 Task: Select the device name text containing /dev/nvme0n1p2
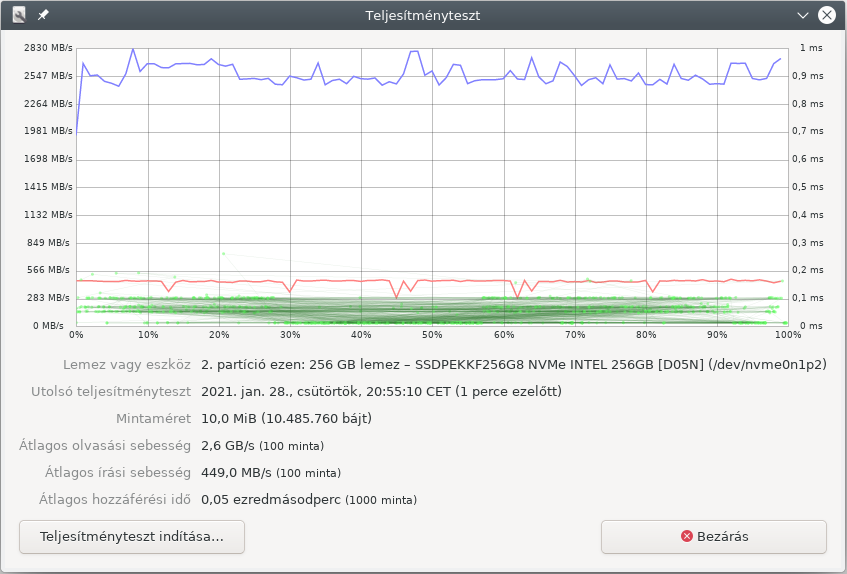click(514, 364)
